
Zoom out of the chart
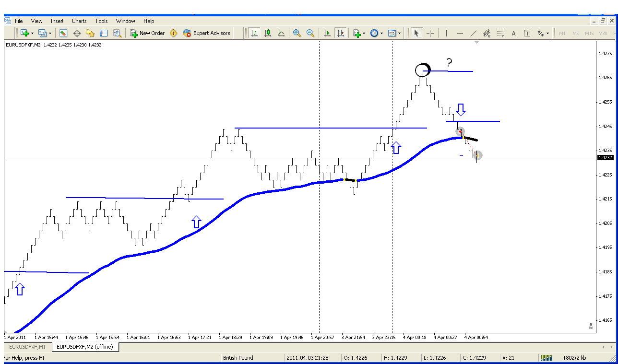pyautogui.click(x=310, y=33)
